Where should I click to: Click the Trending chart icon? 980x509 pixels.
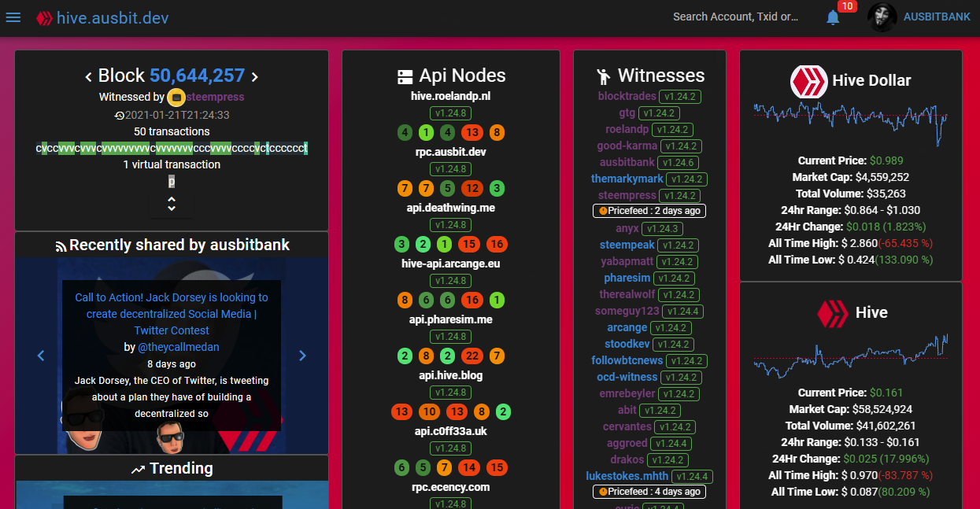pyautogui.click(x=138, y=470)
